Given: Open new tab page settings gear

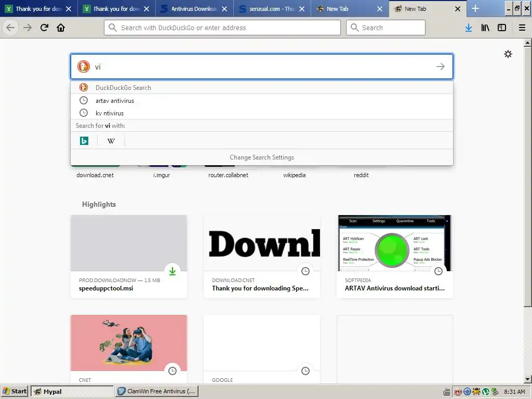Looking at the screenshot, I should (508, 54).
